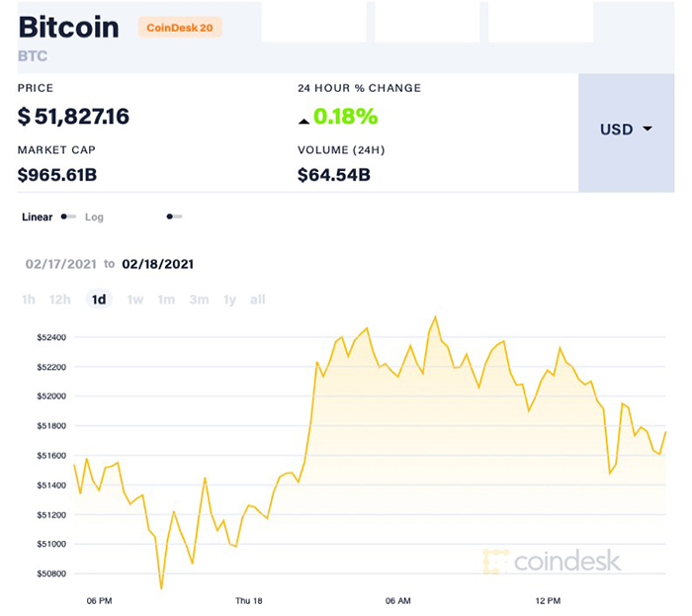Image resolution: width=692 pixels, height=616 pixels.
Task: Click the 02/18/2021 end date field
Action: coord(157,264)
